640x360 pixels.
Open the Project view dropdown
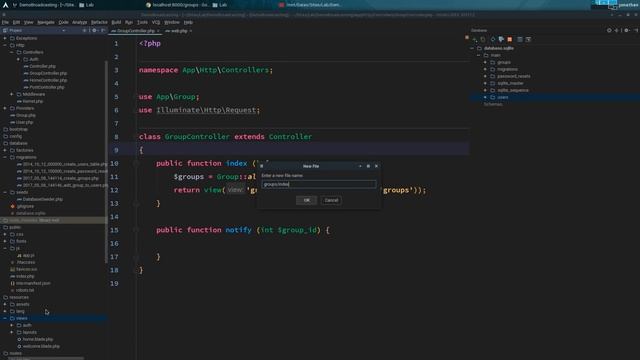pyautogui.click(x=63, y=31)
